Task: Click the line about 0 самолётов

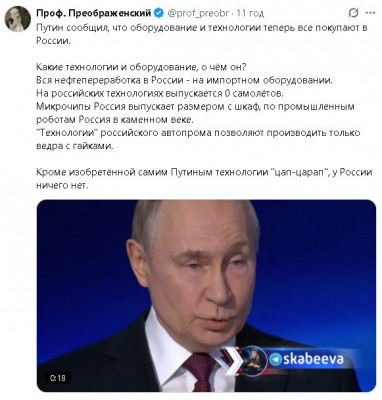Action: tap(159, 94)
